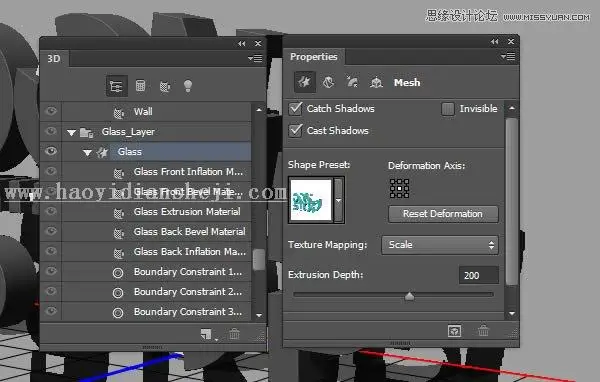Viewport: 600px width, 382px height.
Task: Select the Properties panel tab
Action: [x=314, y=57]
